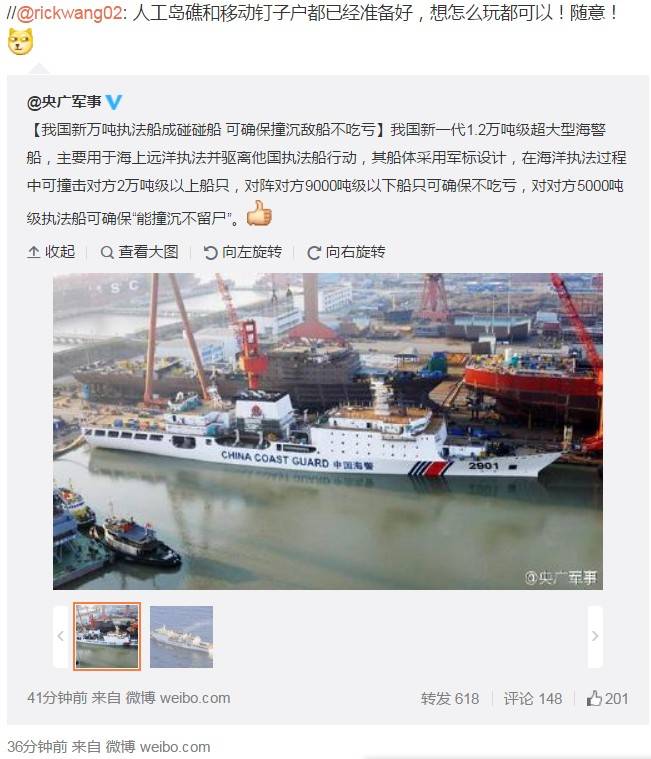The image size is (651, 759).
Task: Click weibo.com source link of original post
Action: click(x=195, y=698)
